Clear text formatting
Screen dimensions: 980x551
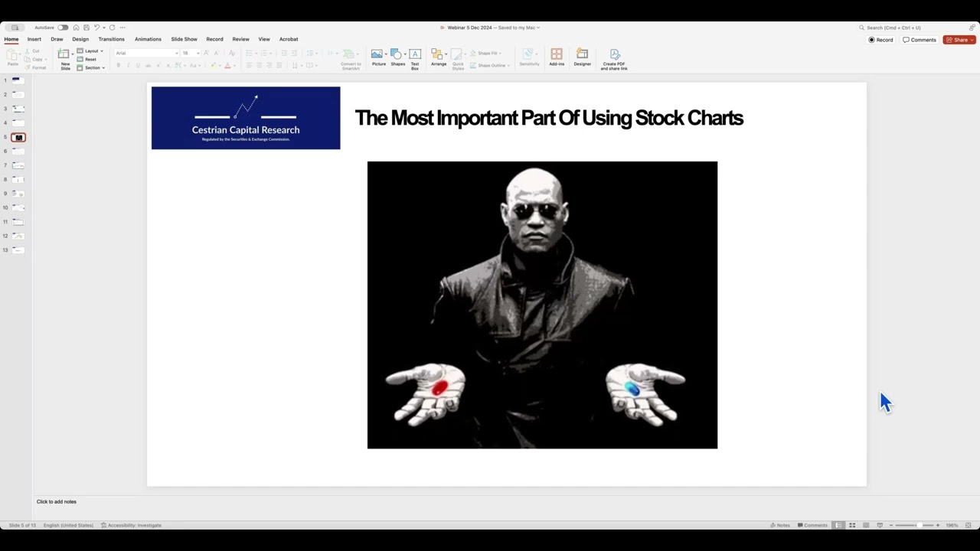coord(230,53)
